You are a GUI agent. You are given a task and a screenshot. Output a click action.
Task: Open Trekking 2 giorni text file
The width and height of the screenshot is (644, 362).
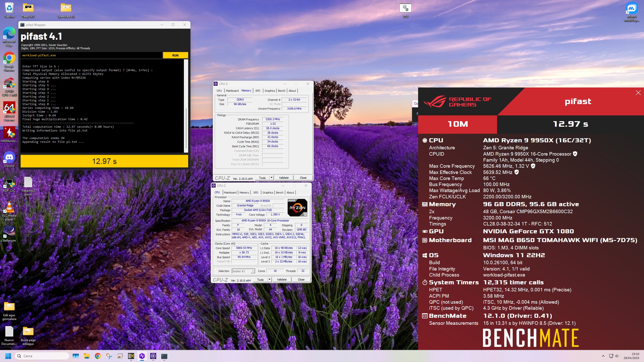tap(28, 186)
